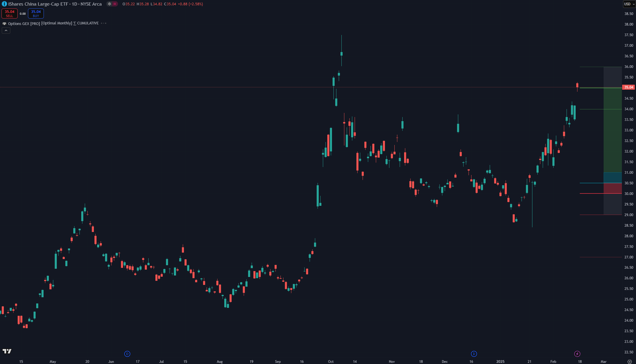Click the June dividend D marker
The image size is (636, 364).
coord(127,354)
